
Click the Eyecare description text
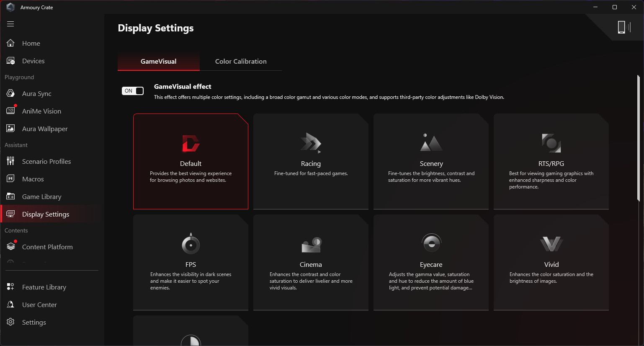[x=431, y=281]
